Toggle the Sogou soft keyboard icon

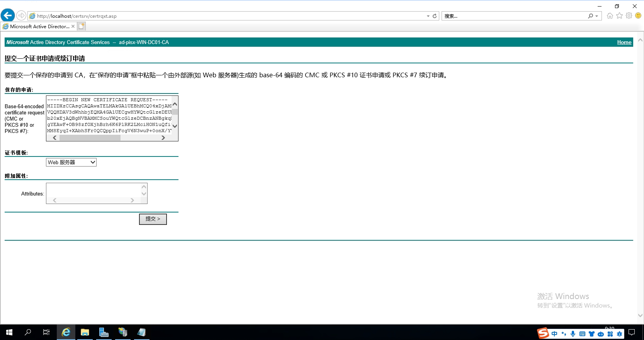(582, 334)
